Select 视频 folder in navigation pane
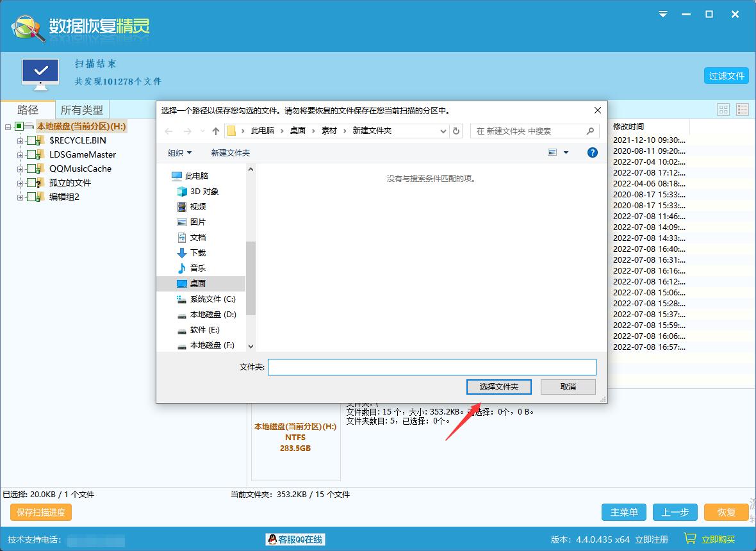The image size is (756, 551). pos(192,207)
